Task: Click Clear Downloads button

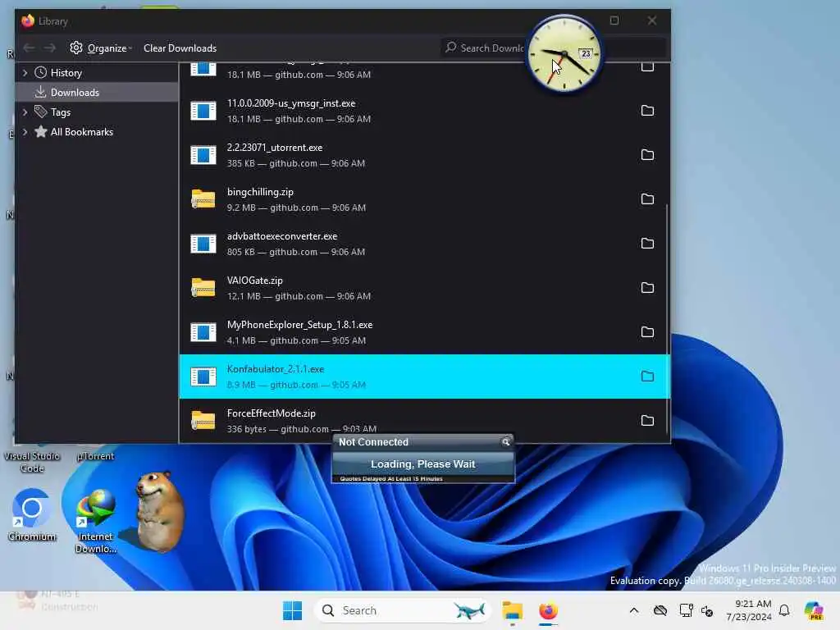Action: [180, 48]
